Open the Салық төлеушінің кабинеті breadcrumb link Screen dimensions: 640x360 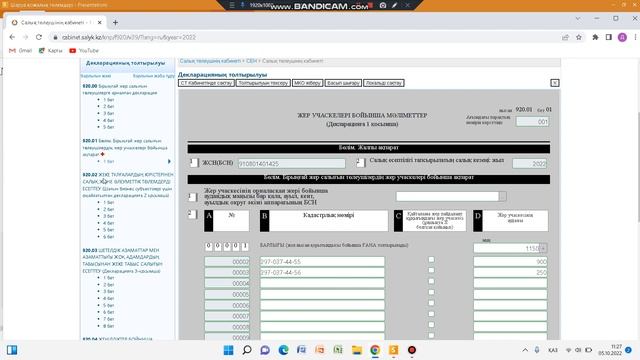210,61
